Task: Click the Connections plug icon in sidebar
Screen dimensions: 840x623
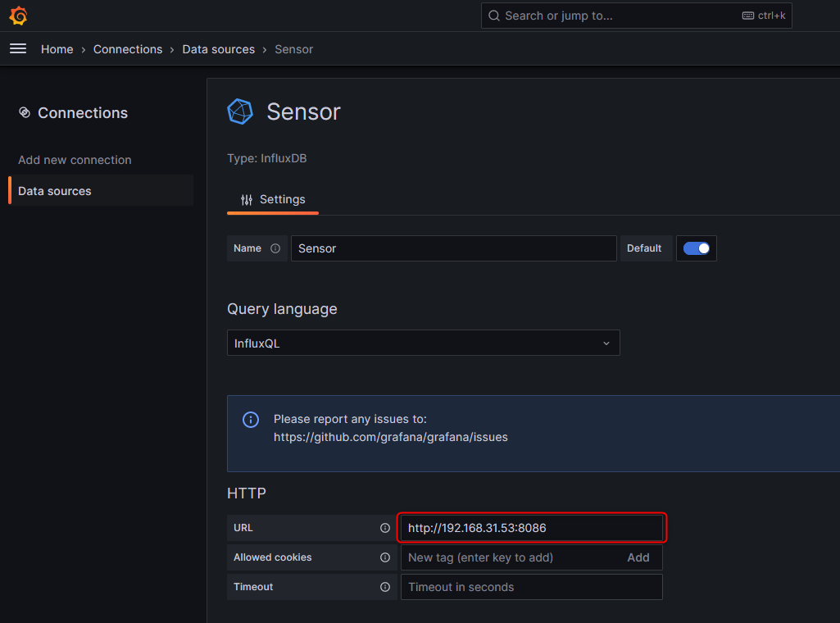Action: tap(25, 112)
